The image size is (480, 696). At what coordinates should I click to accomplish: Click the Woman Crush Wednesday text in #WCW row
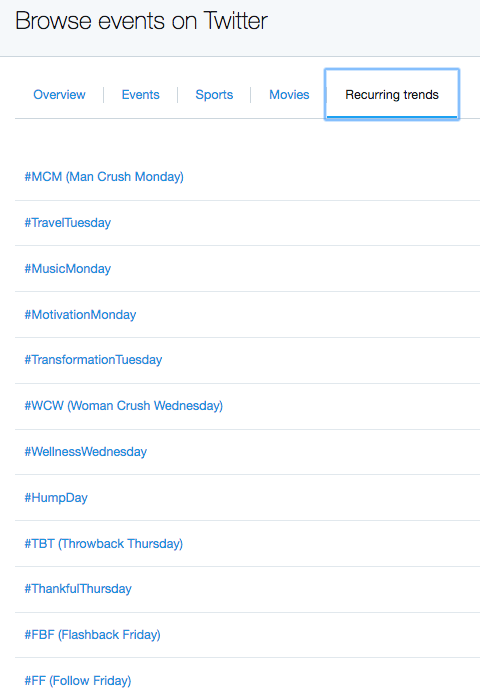click(145, 406)
